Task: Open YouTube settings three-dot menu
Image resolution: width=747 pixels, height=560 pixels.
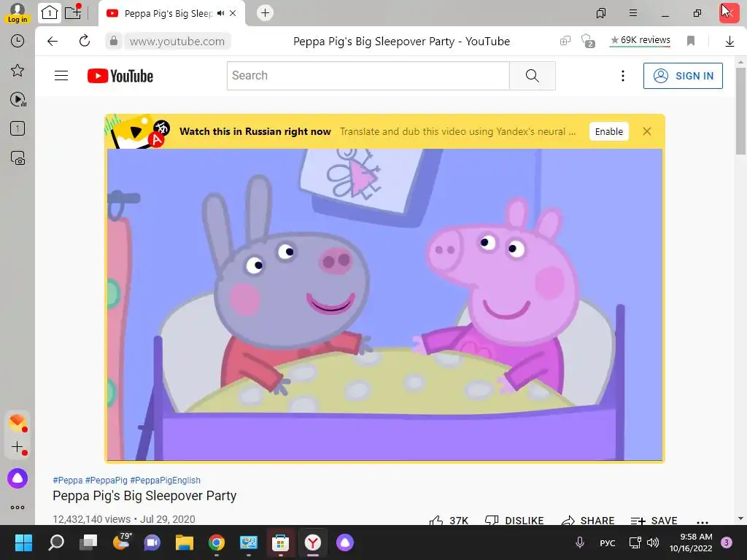Action: pos(623,76)
